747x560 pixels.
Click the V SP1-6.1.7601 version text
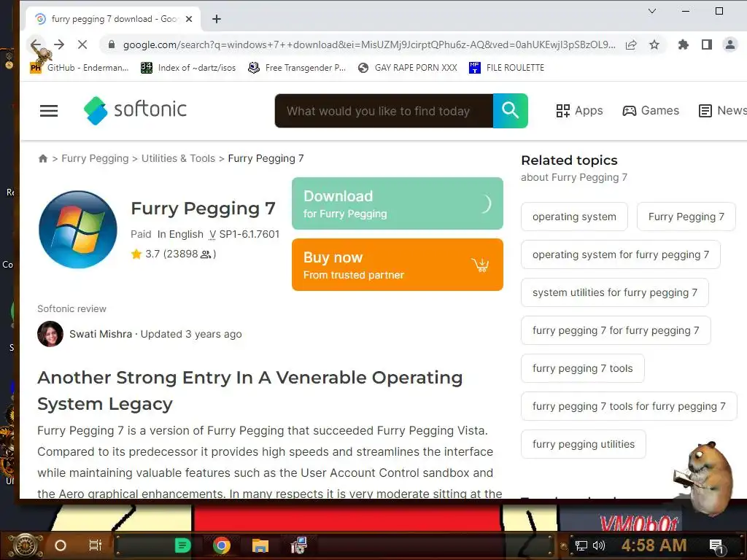[x=244, y=234]
